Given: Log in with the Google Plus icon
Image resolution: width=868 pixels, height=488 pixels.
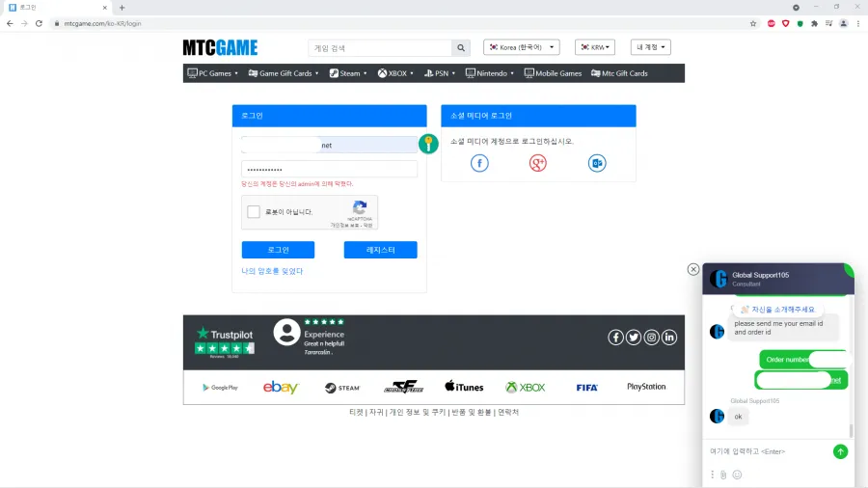Looking at the screenshot, I should tap(537, 163).
